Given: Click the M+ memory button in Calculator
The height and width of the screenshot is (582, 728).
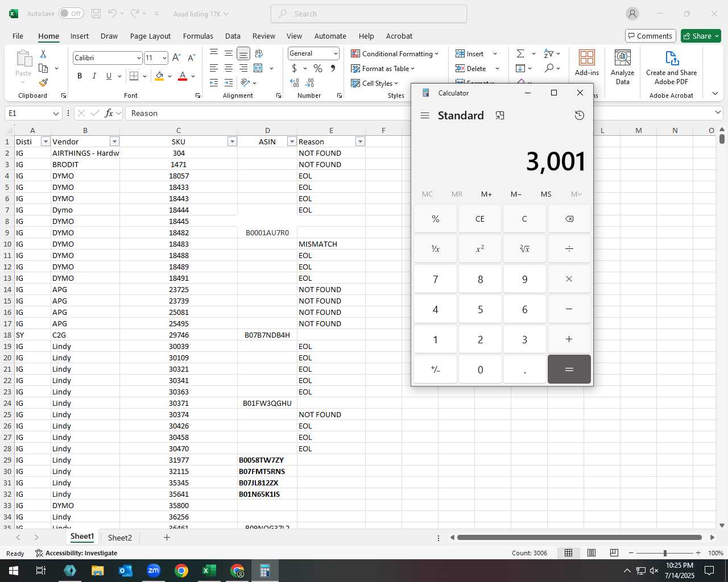Looking at the screenshot, I should [486, 194].
